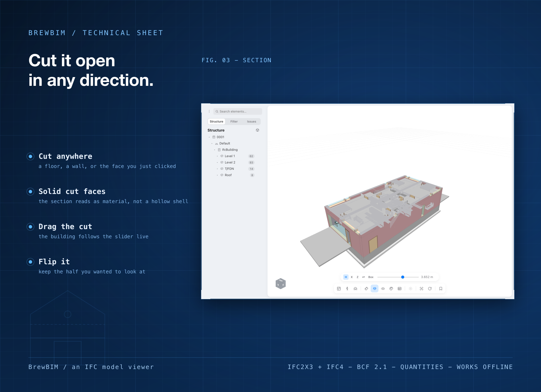Click the flip section arrows icon
Image resolution: width=541 pixels, height=392 pixels.
click(363, 277)
